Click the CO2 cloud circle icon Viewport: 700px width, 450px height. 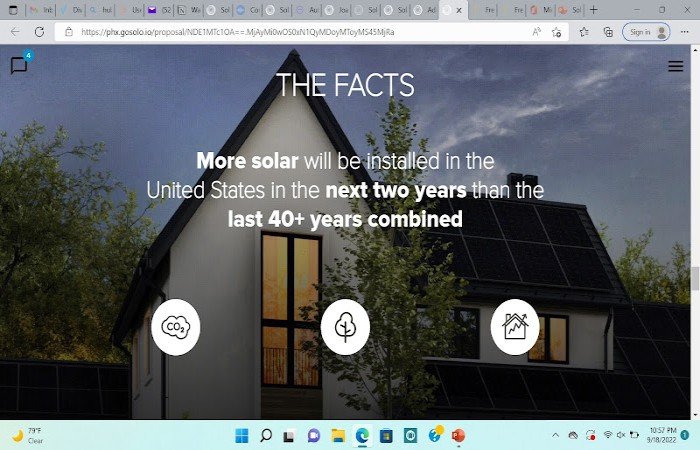pos(175,326)
